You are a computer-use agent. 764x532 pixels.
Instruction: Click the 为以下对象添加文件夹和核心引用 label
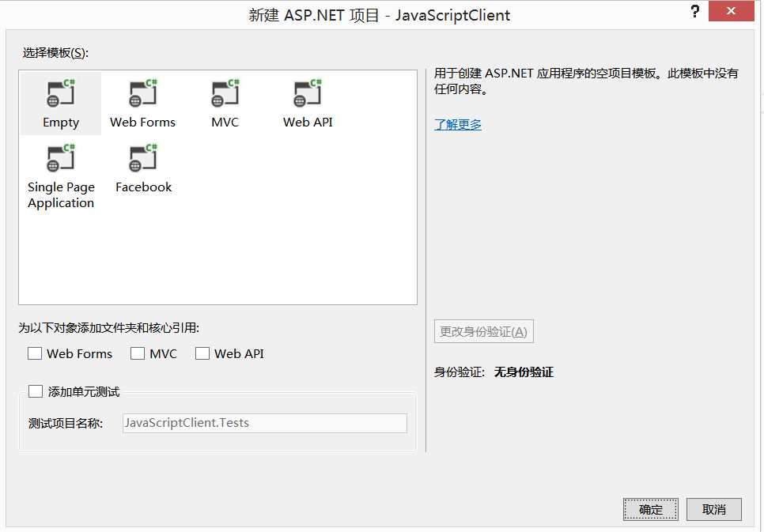coord(108,328)
